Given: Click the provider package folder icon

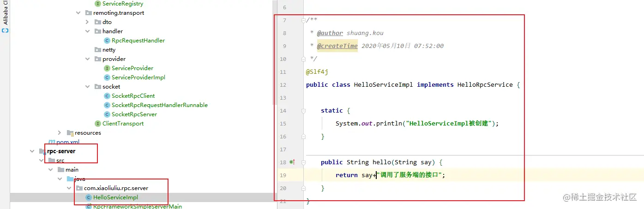Looking at the screenshot, I should click(x=98, y=59).
